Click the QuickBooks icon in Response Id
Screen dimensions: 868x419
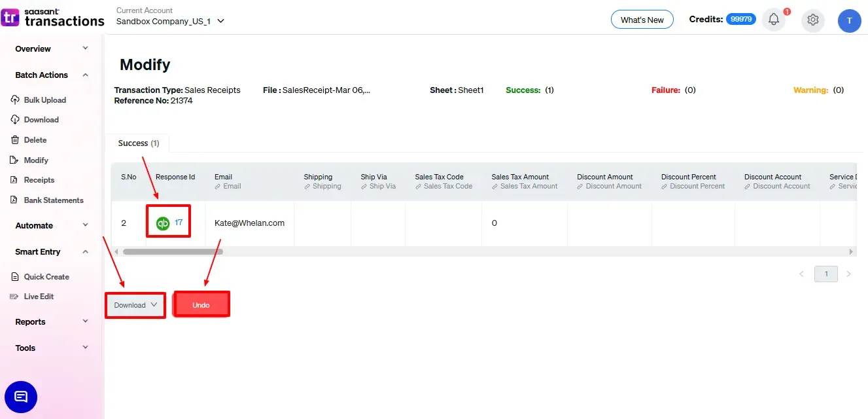(x=163, y=223)
